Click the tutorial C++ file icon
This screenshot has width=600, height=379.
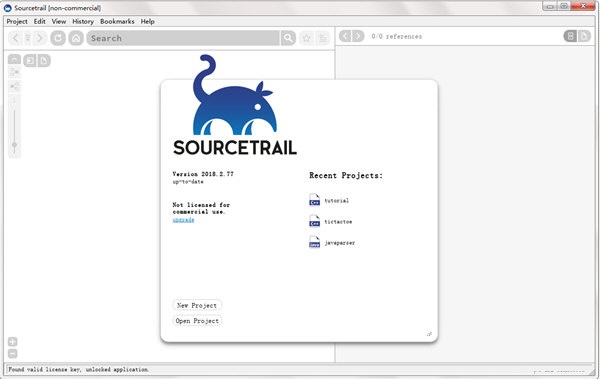[315, 200]
